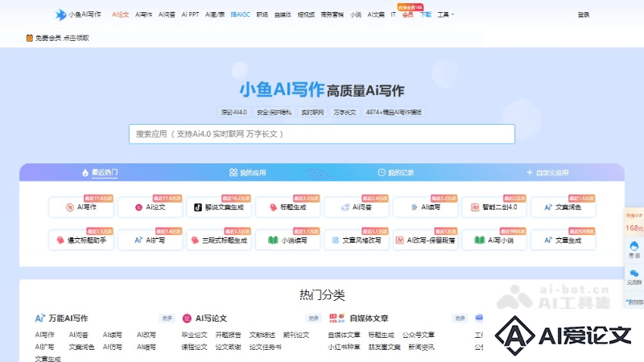This screenshot has width=644, height=362.
Task: Open the 爆文标题助手 app card
Action: tap(81, 240)
